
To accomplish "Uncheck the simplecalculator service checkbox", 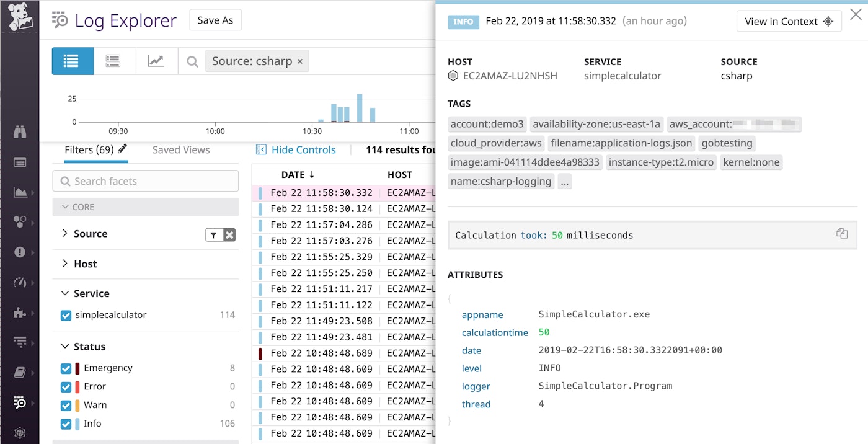I will [x=66, y=316].
